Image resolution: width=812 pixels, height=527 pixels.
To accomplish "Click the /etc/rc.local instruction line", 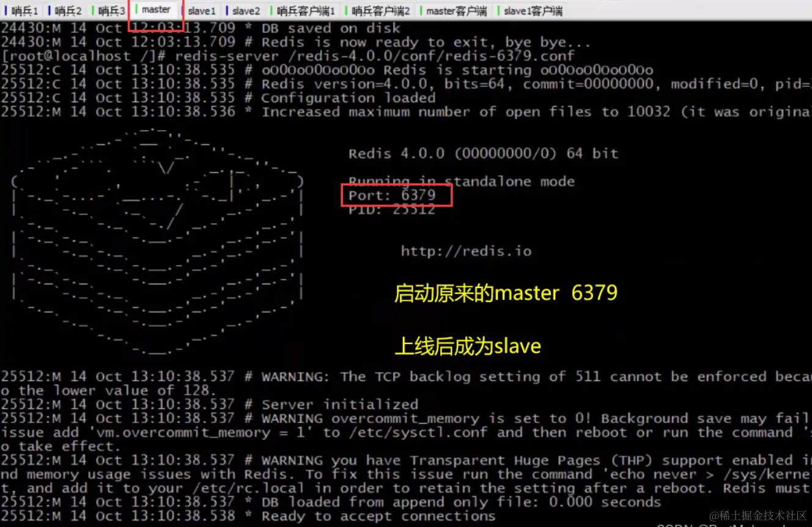I will pyautogui.click(x=406, y=488).
